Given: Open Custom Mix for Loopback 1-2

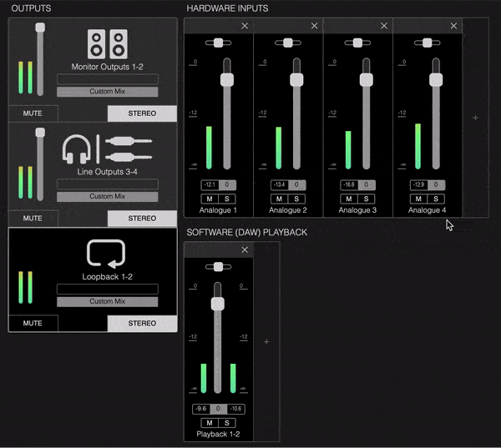Looking at the screenshot, I should click(x=108, y=301).
